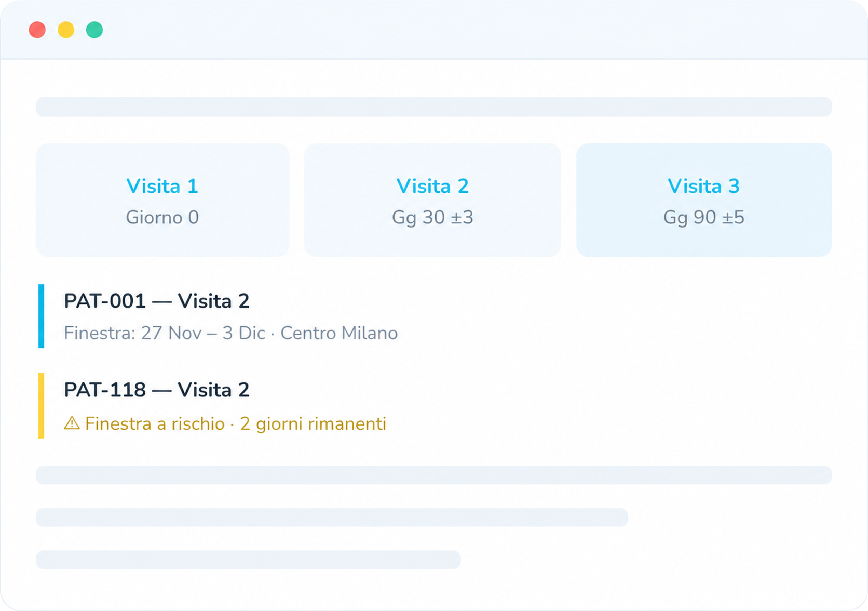This screenshot has height=611, width=868.
Task: Click the yellow status bar of PAT-118
Action: click(x=41, y=406)
